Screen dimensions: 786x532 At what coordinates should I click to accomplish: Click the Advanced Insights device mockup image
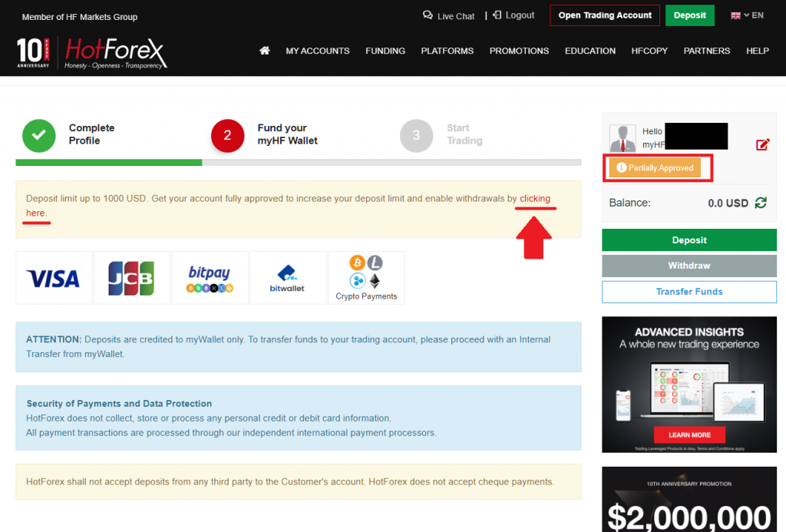689,391
